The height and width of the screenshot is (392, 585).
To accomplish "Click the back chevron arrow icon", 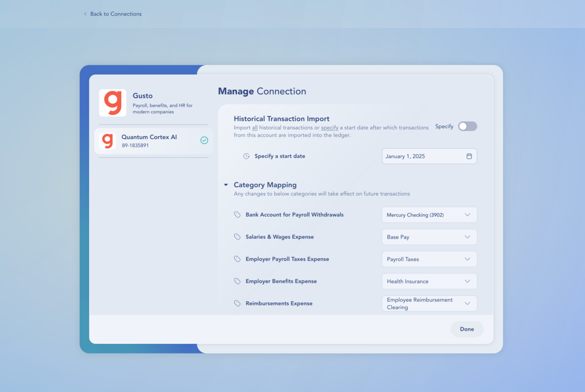I will (x=85, y=14).
